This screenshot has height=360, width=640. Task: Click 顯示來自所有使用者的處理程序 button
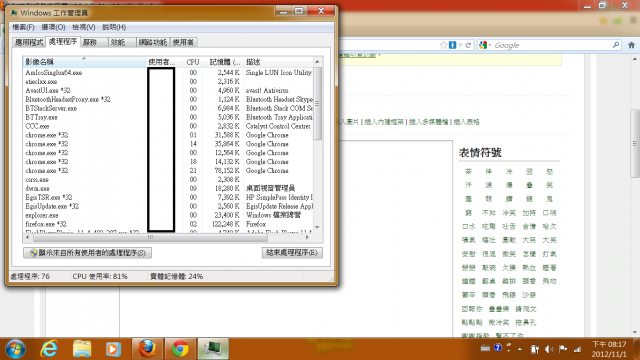[87, 253]
